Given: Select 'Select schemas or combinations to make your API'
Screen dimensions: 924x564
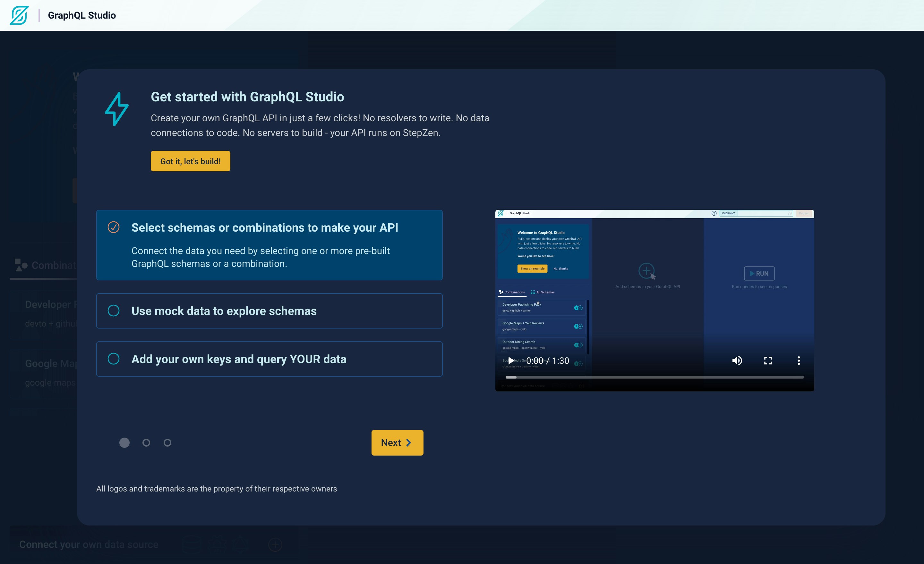Looking at the screenshot, I should [x=269, y=245].
